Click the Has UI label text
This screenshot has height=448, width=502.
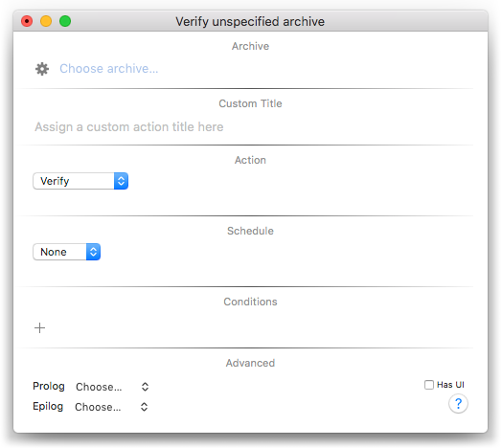click(450, 385)
